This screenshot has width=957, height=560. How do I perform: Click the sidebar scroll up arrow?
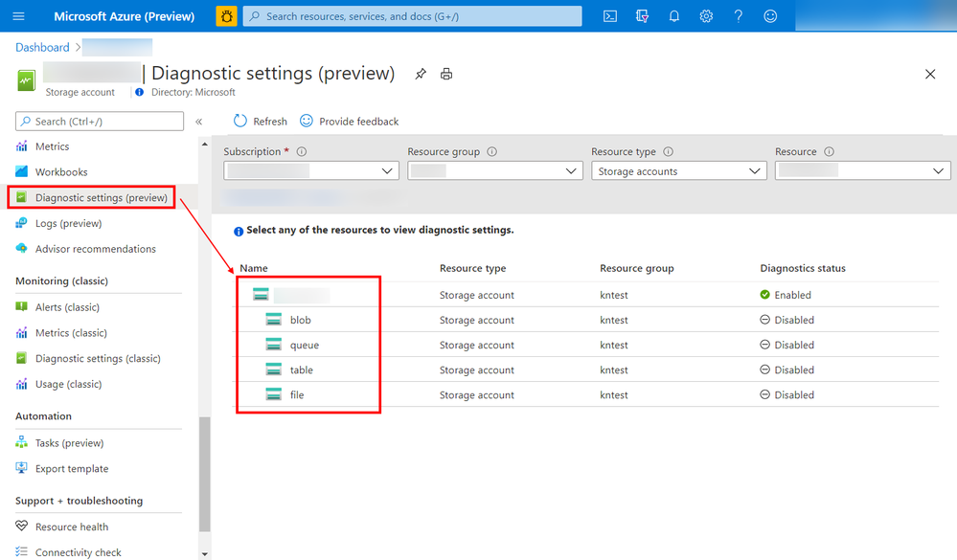pos(204,145)
